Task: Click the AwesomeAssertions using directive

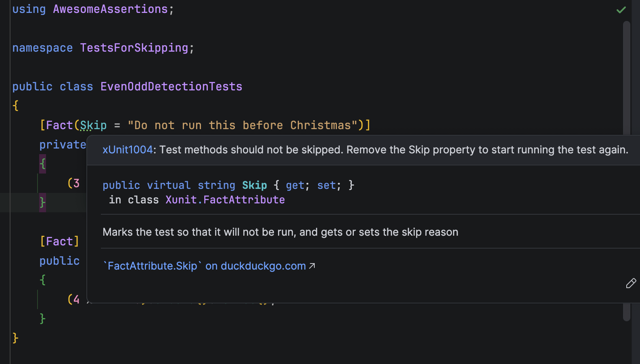Action: pyautogui.click(x=110, y=9)
